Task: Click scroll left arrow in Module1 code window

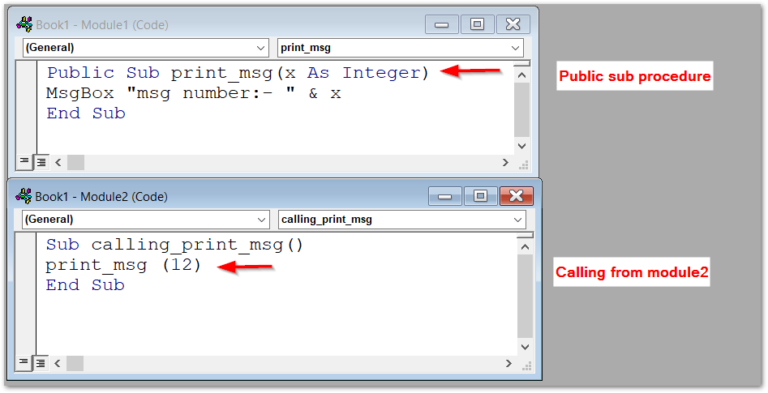Action: (58, 162)
